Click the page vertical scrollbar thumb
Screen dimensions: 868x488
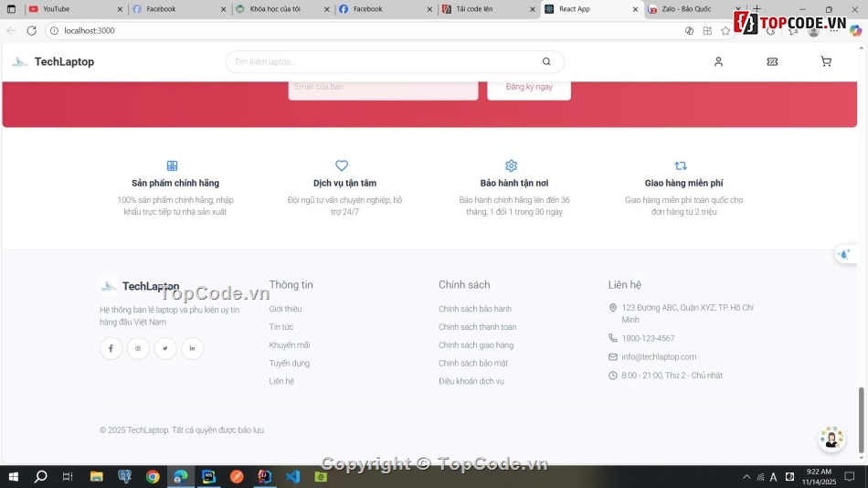[x=861, y=419]
